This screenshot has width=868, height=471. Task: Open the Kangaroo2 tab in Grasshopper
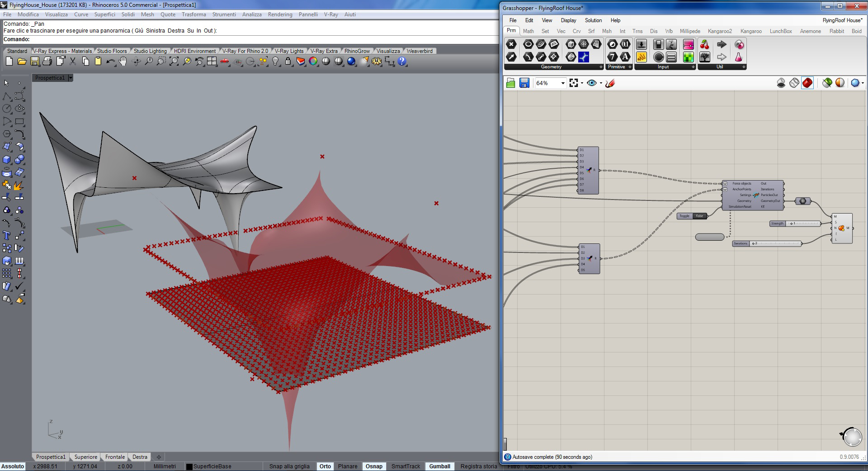[720, 31]
